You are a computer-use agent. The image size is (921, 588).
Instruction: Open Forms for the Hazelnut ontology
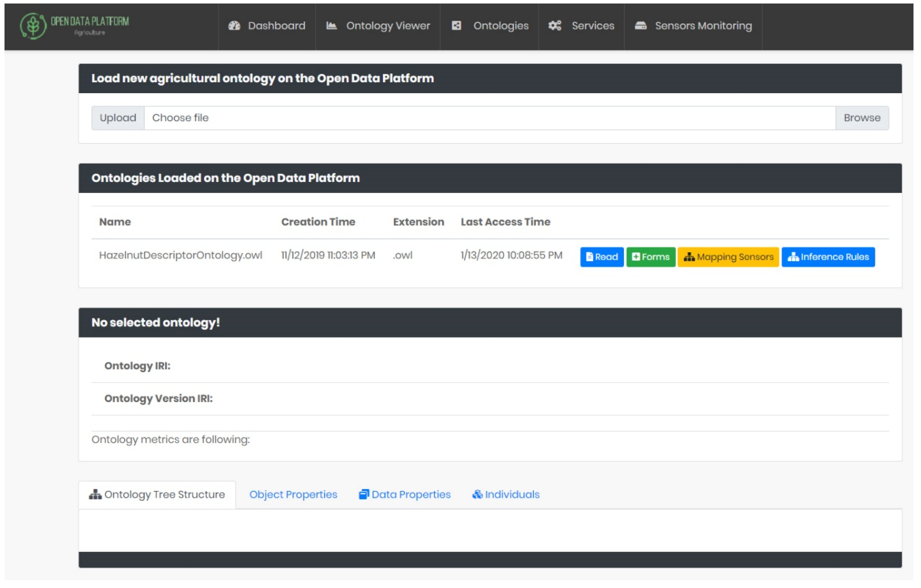coord(651,257)
